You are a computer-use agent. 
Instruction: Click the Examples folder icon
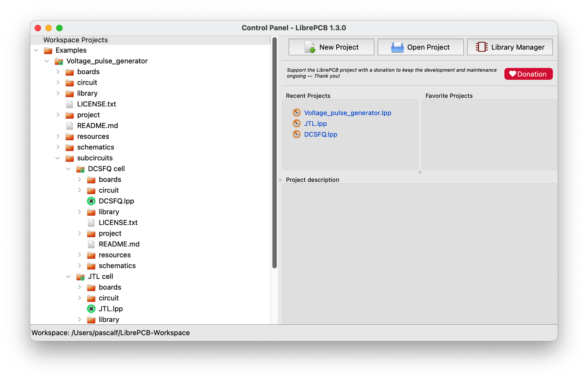click(x=48, y=50)
